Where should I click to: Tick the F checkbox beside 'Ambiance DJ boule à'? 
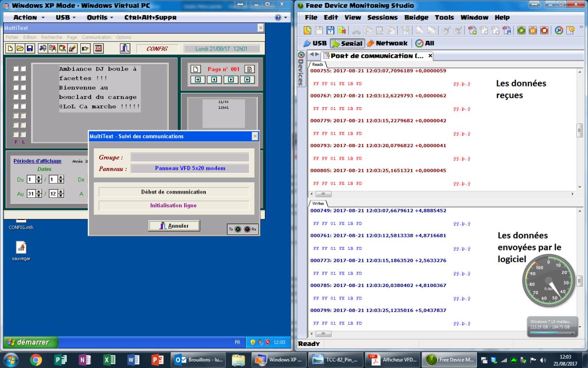16,69
